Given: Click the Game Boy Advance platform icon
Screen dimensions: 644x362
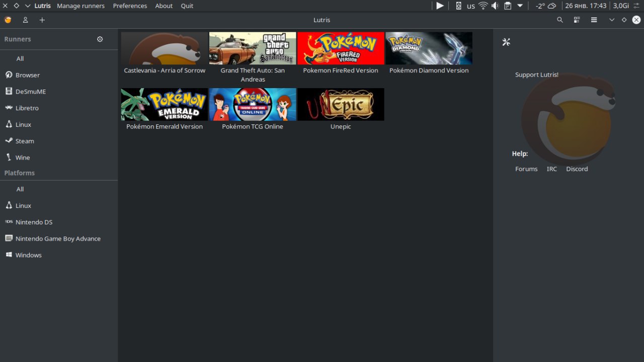Looking at the screenshot, I should (x=9, y=239).
